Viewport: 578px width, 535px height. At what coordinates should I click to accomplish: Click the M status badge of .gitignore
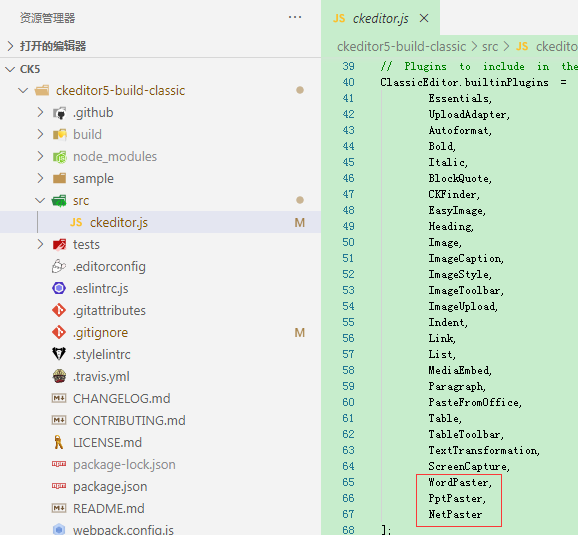299,333
